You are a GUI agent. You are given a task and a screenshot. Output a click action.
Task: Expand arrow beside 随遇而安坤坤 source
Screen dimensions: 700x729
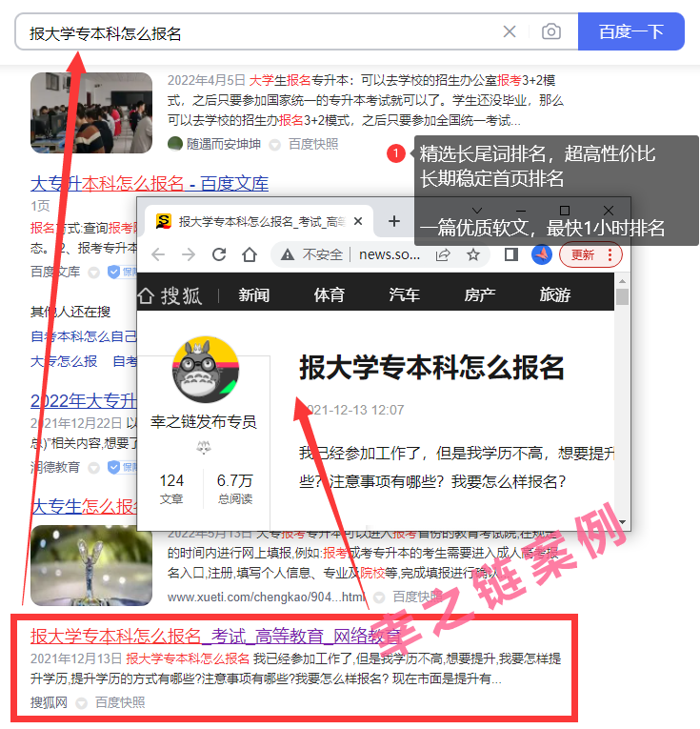[275, 145]
